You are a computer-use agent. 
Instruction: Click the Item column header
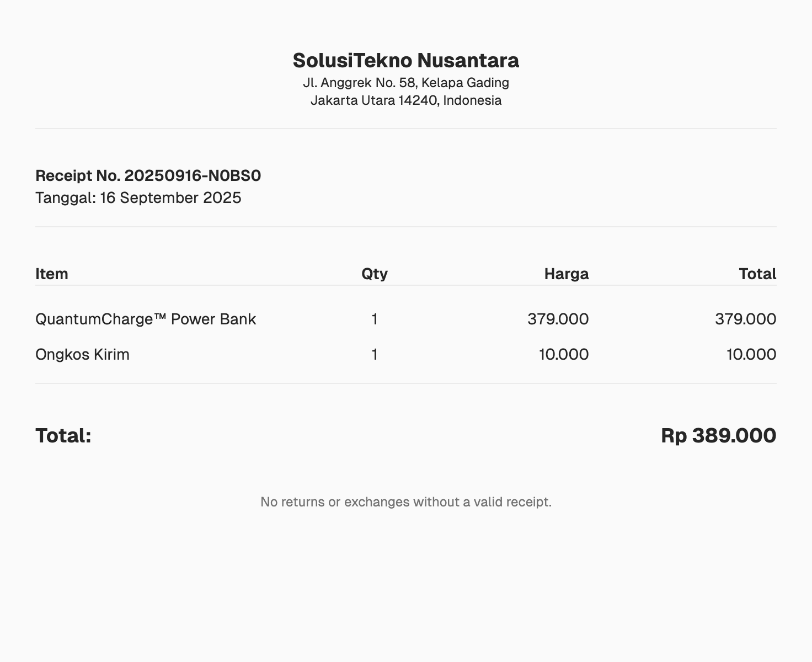(52, 274)
